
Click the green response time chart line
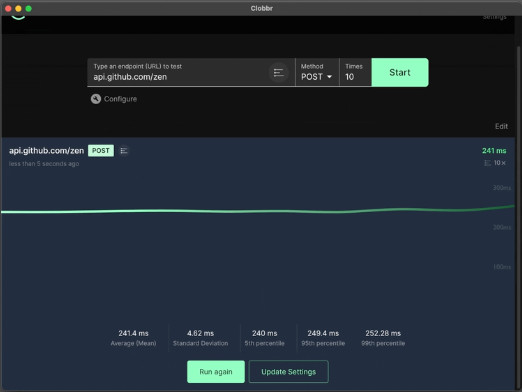coord(257,211)
